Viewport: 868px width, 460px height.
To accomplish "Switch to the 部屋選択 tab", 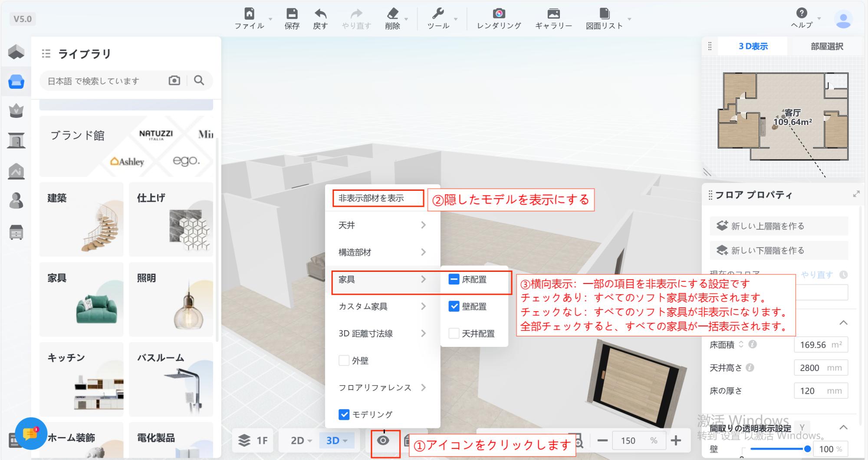I will pyautogui.click(x=827, y=46).
